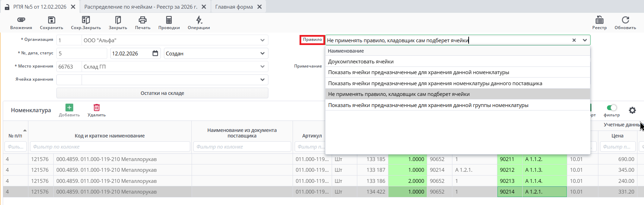Open the table settings gear icon

tap(632, 110)
